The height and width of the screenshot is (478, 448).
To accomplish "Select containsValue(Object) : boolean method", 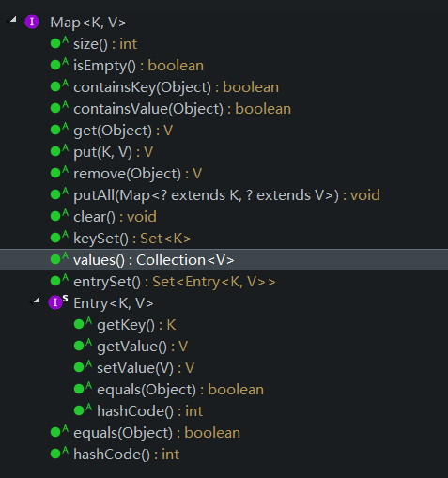I will point(182,109).
